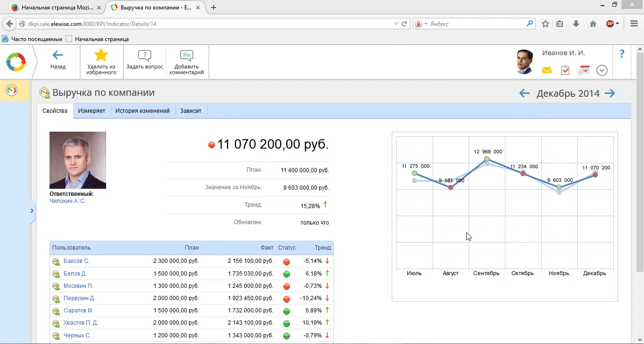This screenshot has height=344, width=644.
Task: Click browser back button
Action: (x=9, y=24)
